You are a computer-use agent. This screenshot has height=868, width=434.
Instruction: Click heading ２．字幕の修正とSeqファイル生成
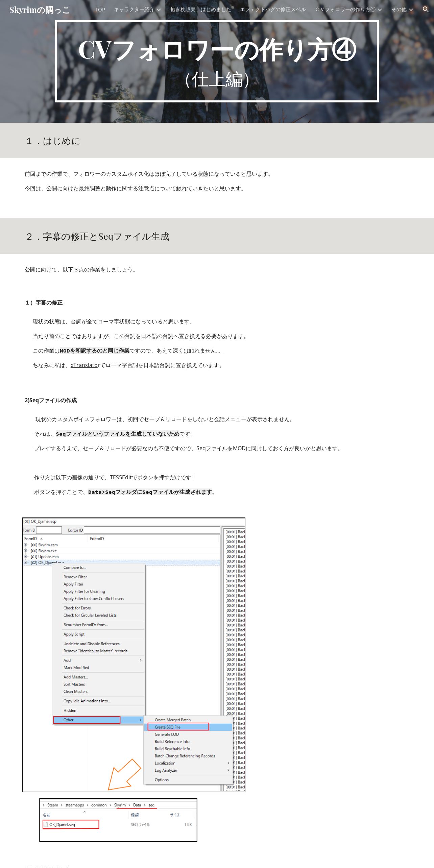pos(97,236)
